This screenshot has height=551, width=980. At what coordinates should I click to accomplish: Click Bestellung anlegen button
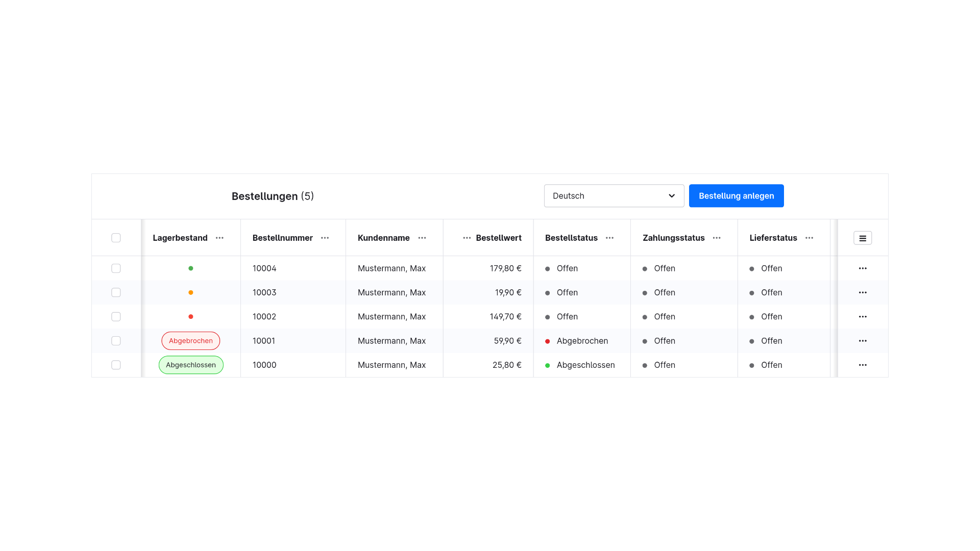[736, 196]
